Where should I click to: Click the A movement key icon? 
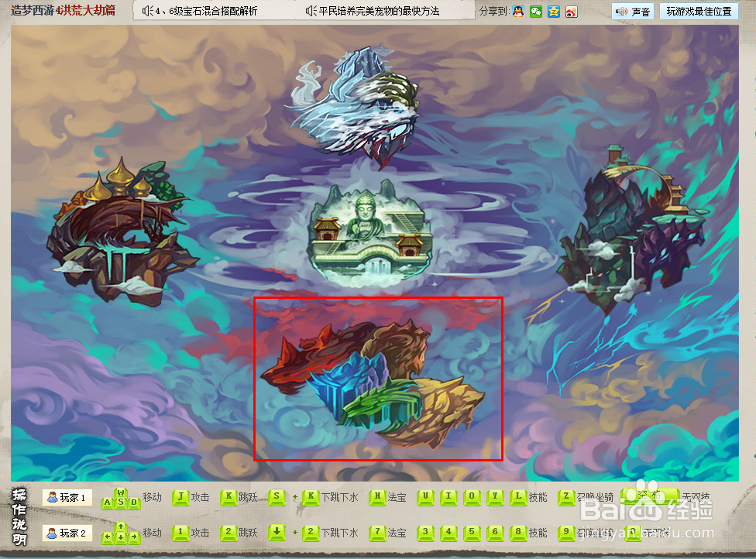coord(107,503)
